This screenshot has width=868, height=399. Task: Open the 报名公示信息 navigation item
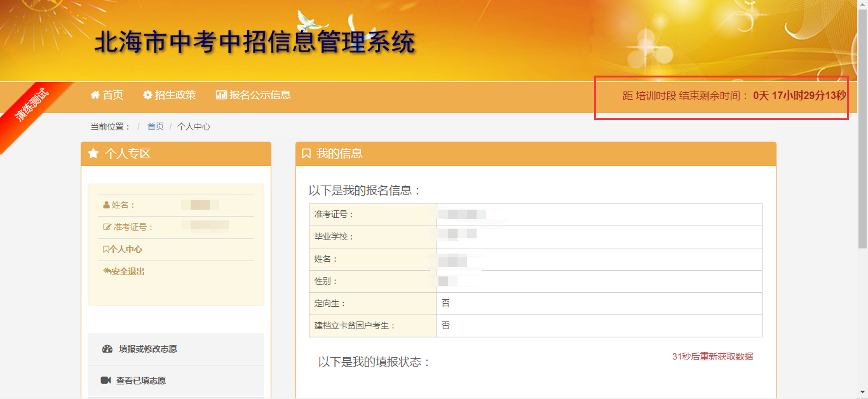tap(260, 95)
